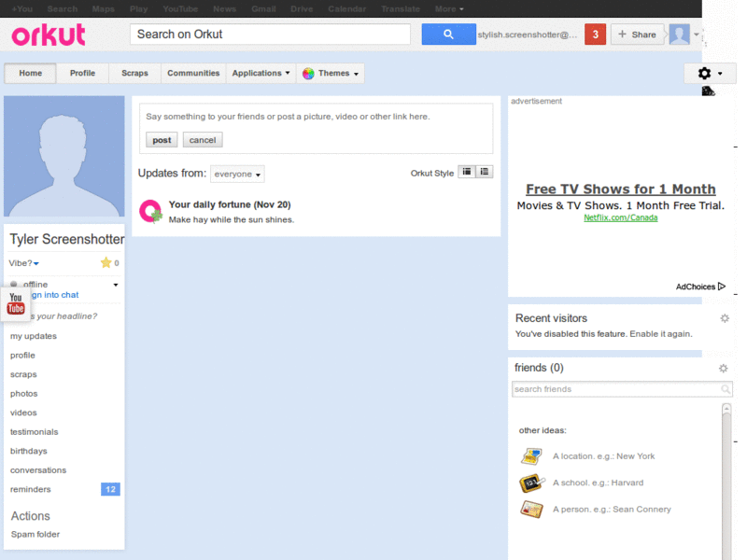747x560 pixels.
Task: Open photos in sidebar
Action: (x=24, y=393)
